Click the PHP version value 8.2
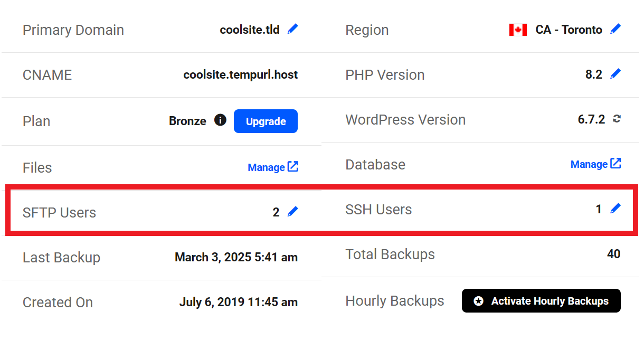This screenshot has height=340, width=644. (x=594, y=74)
